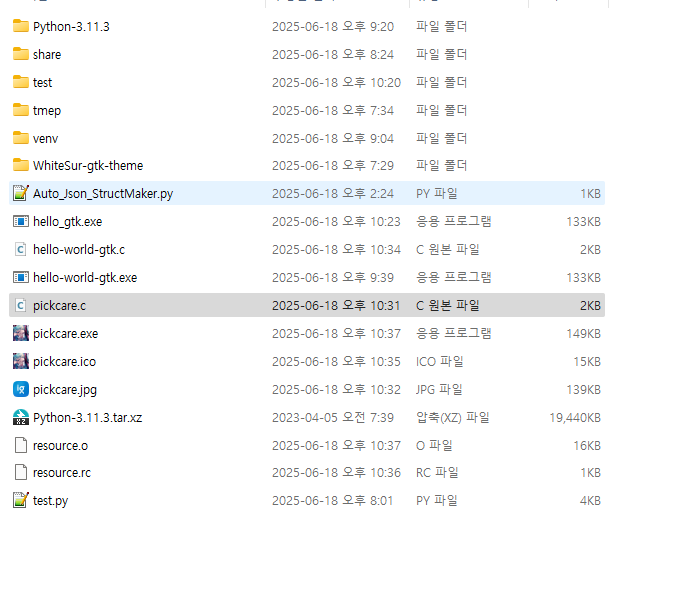This screenshot has height=616, width=699.
Task: Click the venv folder icon
Action: [21, 138]
